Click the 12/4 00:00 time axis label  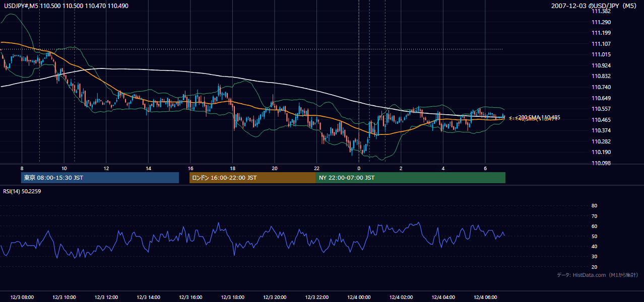point(359,297)
